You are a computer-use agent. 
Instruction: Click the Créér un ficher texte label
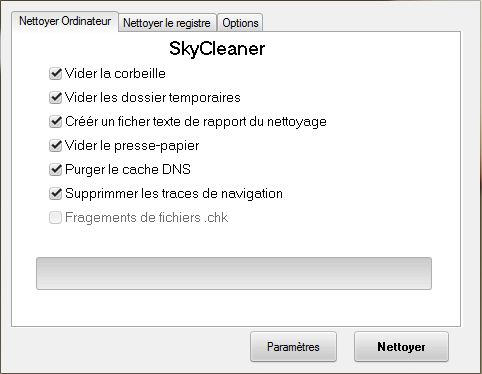click(x=196, y=122)
